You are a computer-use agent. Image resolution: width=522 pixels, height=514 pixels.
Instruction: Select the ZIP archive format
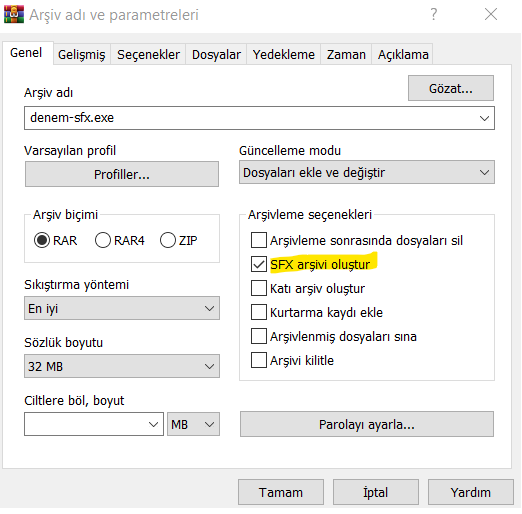tap(168, 240)
